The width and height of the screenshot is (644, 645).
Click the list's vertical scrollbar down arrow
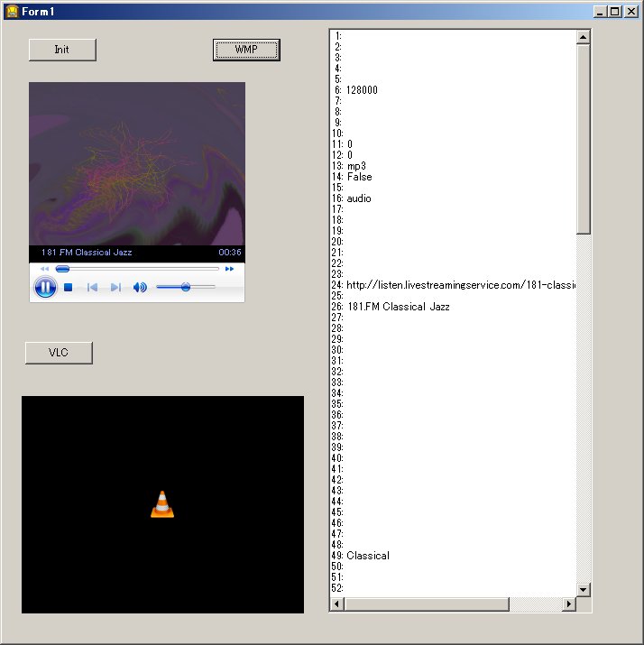tap(584, 589)
